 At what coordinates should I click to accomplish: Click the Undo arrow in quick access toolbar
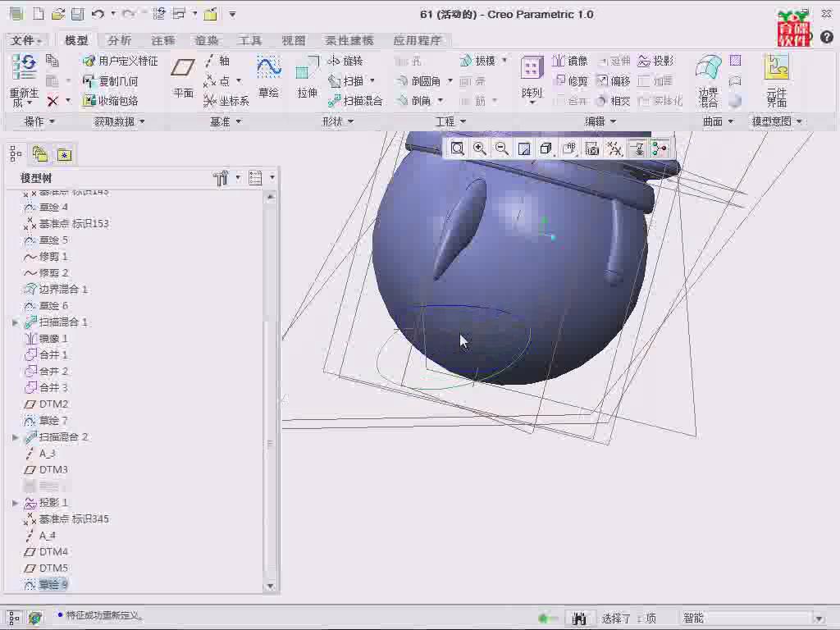[98, 14]
